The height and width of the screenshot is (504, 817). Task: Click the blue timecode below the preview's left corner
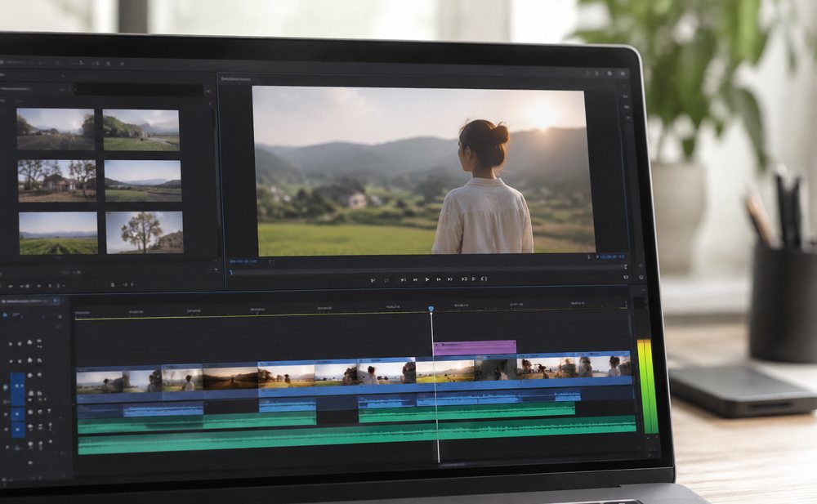[243, 261]
